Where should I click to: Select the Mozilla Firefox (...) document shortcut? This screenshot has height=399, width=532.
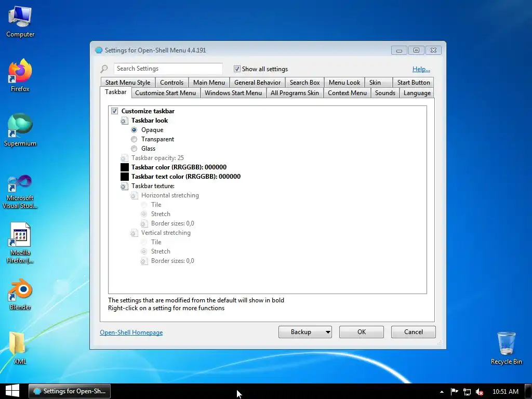(20, 243)
